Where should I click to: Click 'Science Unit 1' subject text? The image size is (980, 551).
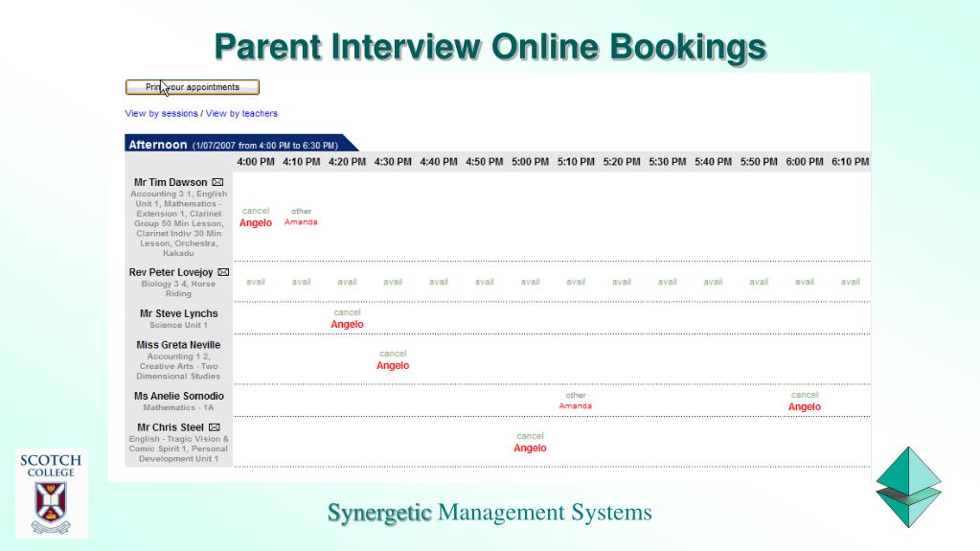click(x=179, y=325)
